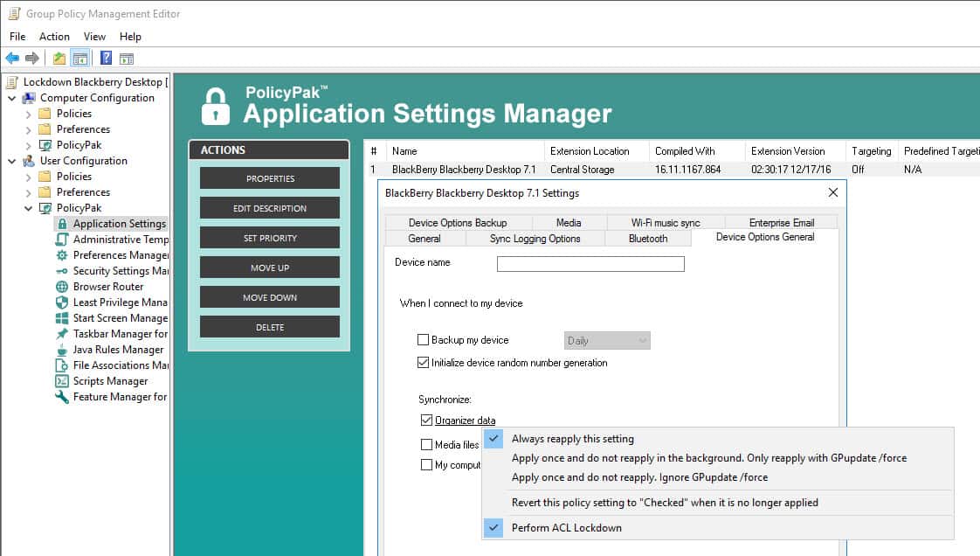Click the Feature Manager wrench icon

[62, 397]
